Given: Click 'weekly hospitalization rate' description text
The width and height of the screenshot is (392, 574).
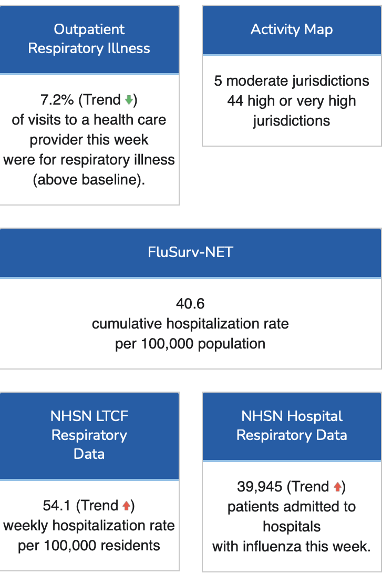Looking at the screenshot, I should tap(89, 526).
